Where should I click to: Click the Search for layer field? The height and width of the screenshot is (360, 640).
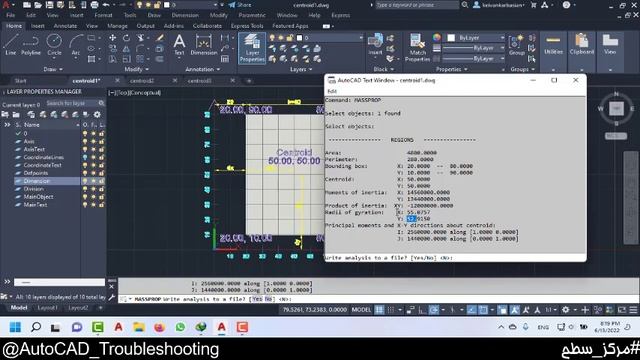75,103
